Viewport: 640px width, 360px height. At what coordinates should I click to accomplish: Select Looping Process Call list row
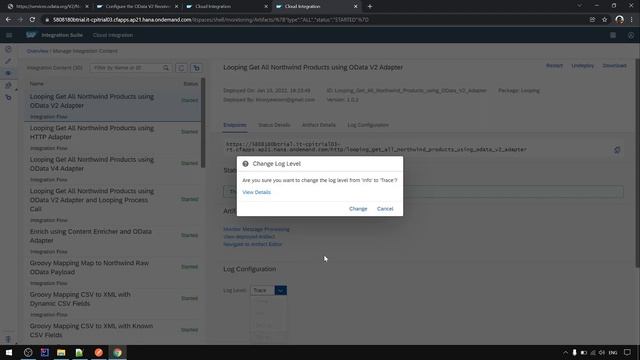[x=113, y=205]
